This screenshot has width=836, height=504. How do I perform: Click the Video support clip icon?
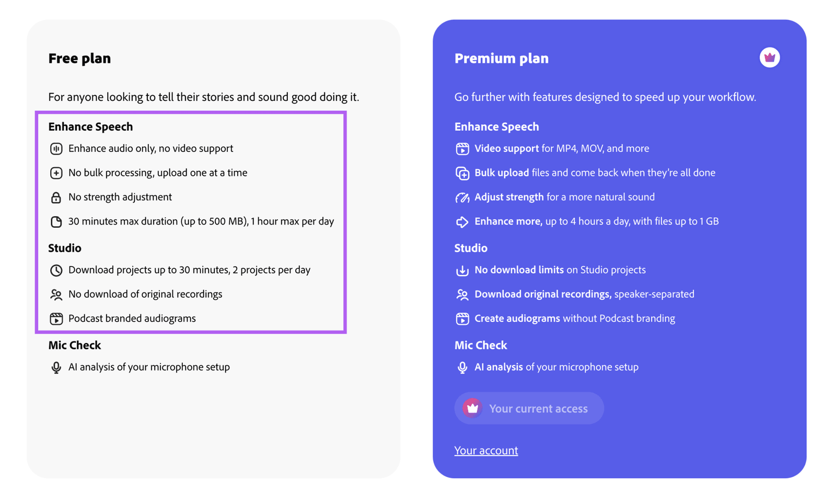coord(462,149)
